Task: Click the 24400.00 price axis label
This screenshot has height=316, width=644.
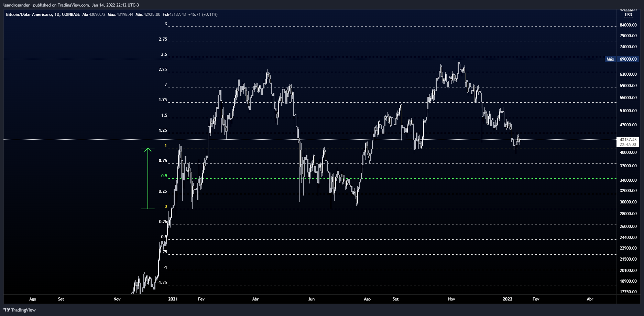Action: tap(628, 238)
